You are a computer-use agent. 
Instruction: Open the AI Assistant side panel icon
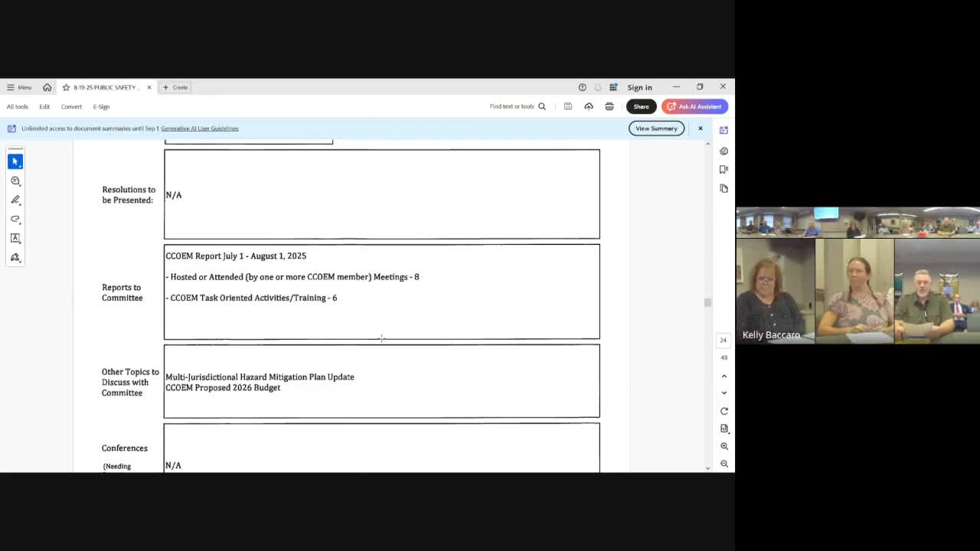(x=724, y=130)
